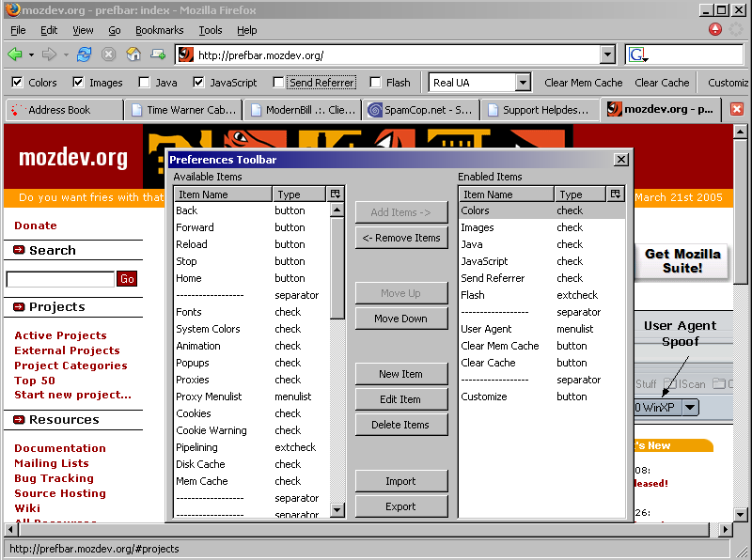752x560 pixels.
Task: Close the current tab with red X
Action: point(737,109)
